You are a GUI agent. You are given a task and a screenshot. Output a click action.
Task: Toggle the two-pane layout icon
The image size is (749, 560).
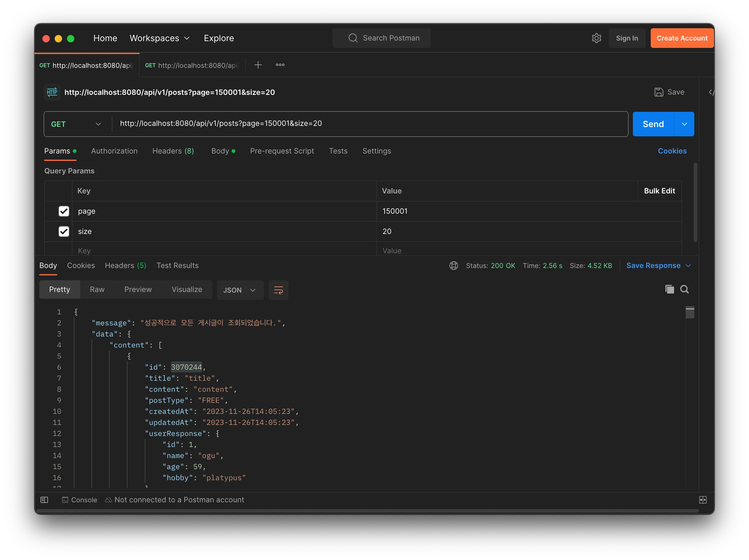tap(703, 500)
